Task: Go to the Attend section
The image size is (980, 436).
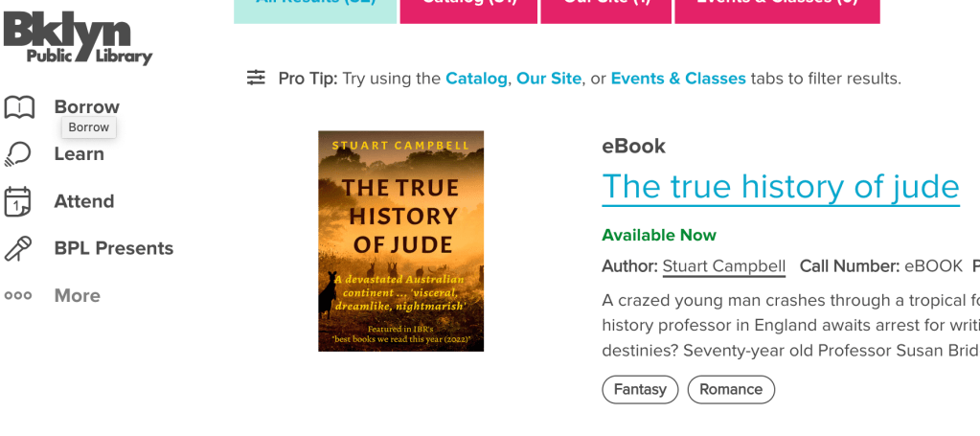Action: 84,201
